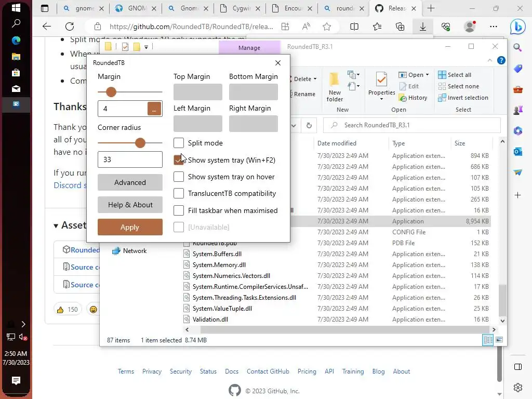This screenshot has width=532, height=399.
Task: Open a new Edge tab
Action: (x=431, y=8)
